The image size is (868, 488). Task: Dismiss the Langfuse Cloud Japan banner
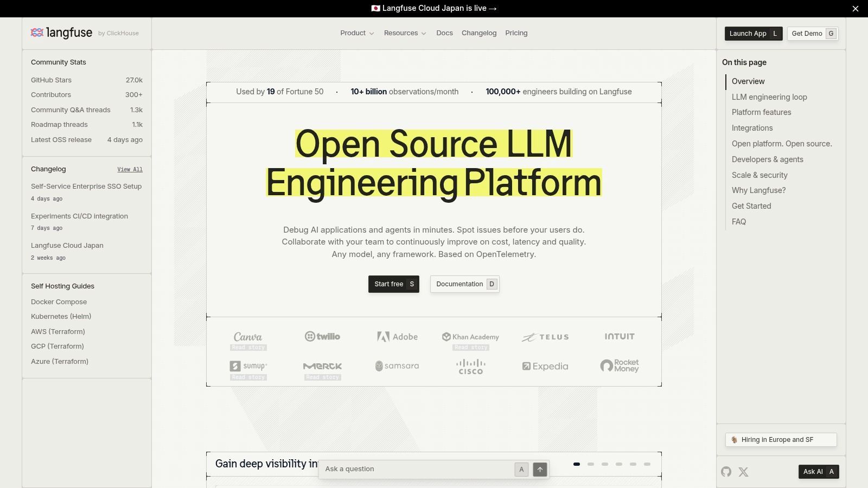tap(856, 9)
